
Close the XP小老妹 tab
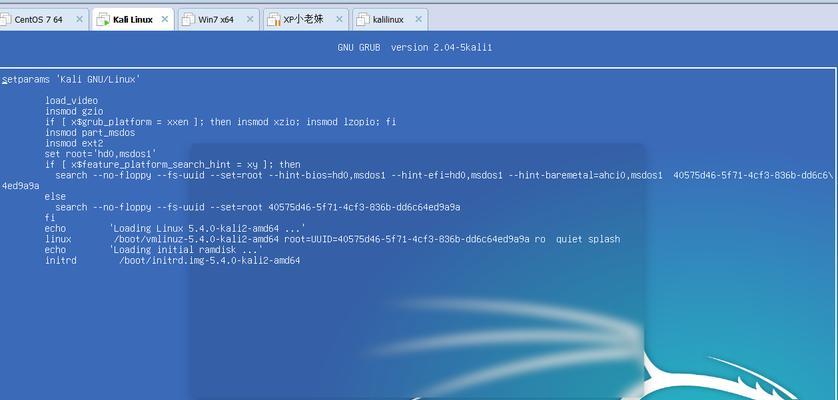tap(339, 19)
